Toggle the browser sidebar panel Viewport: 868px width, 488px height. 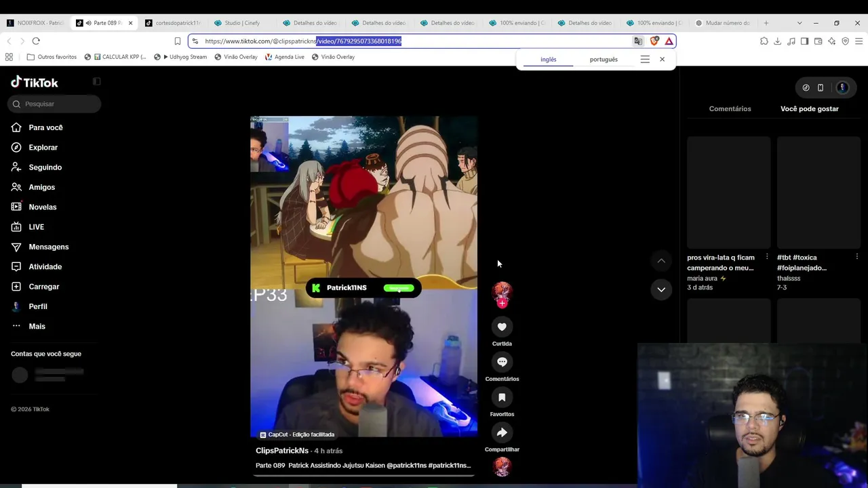point(805,41)
